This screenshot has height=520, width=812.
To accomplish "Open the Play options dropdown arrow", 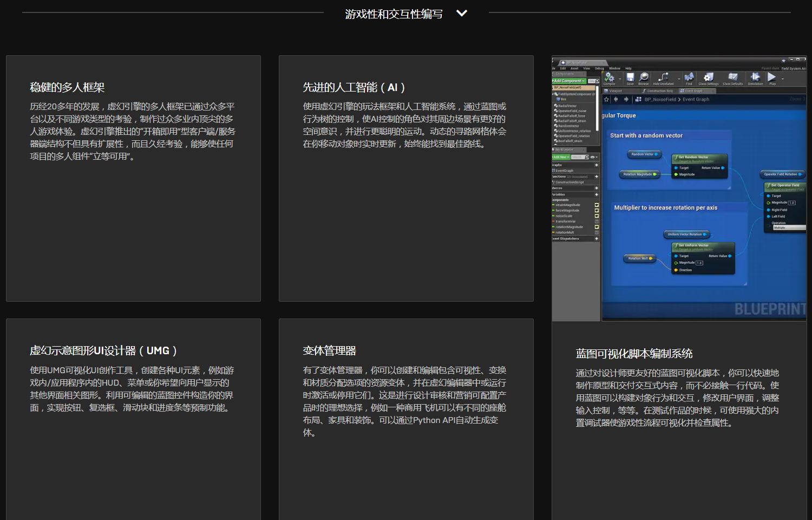I will tap(783, 79).
